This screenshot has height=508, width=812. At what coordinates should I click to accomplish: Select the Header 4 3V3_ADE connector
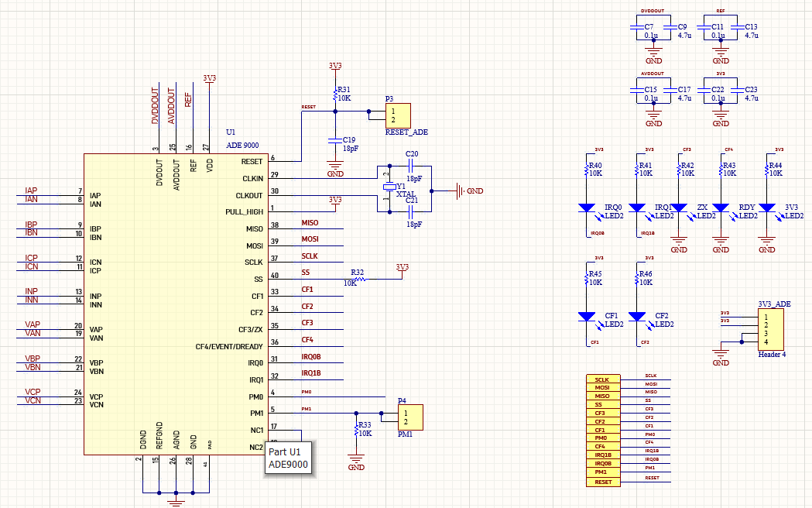point(770,329)
